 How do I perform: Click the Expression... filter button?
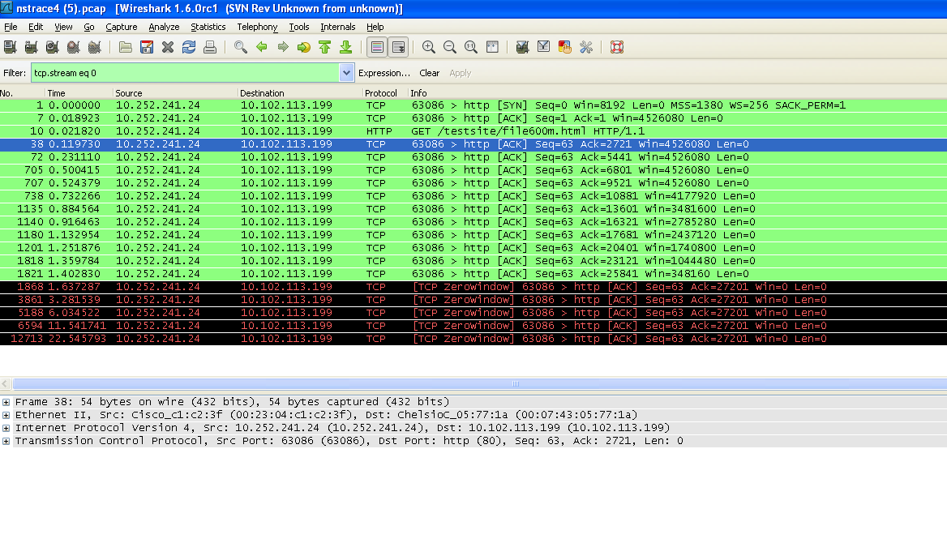click(384, 73)
